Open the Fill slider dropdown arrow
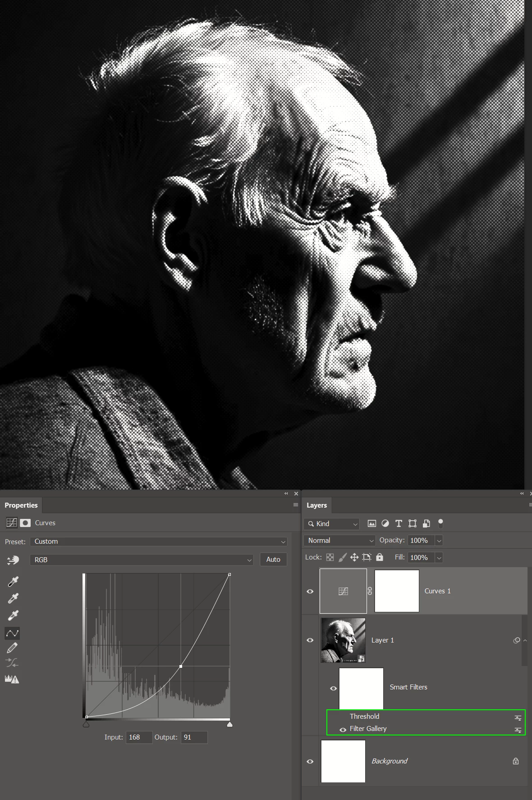532x800 pixels. (x=439, y=558)
